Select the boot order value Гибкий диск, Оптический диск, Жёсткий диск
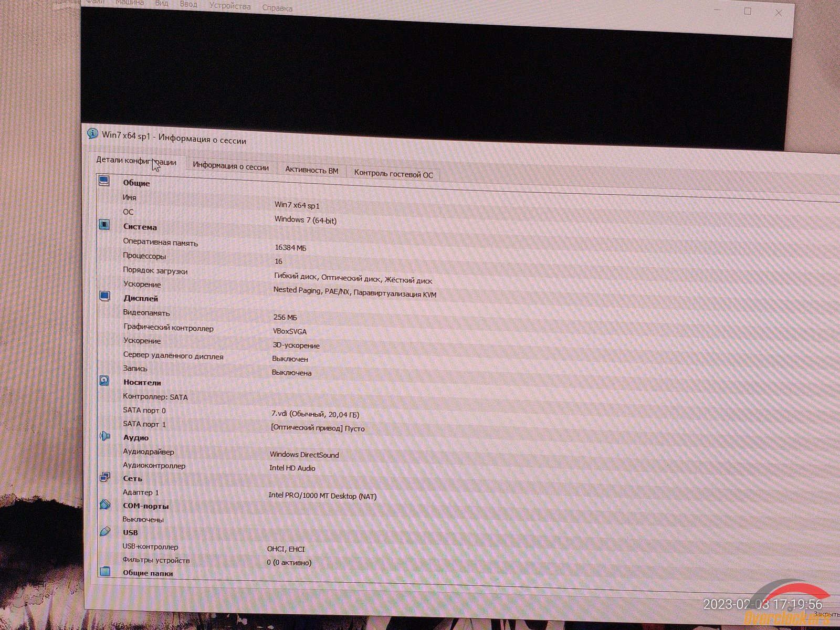 (x=353, y=278)
